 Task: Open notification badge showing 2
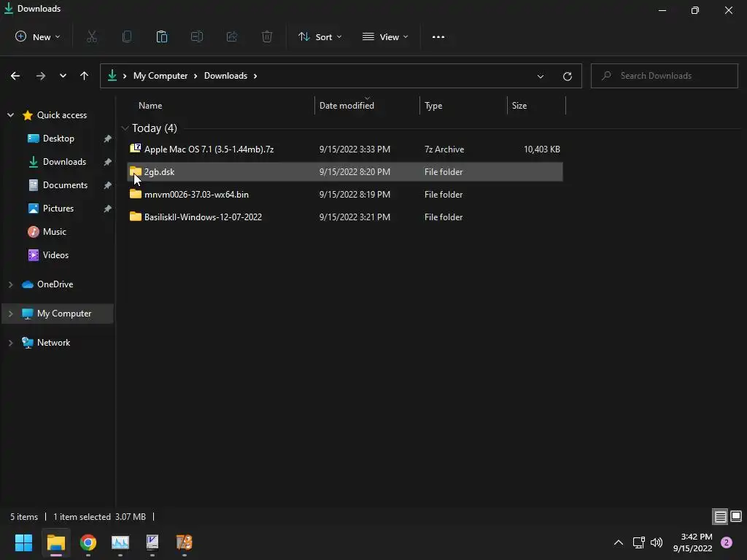[x=727, y=542]
